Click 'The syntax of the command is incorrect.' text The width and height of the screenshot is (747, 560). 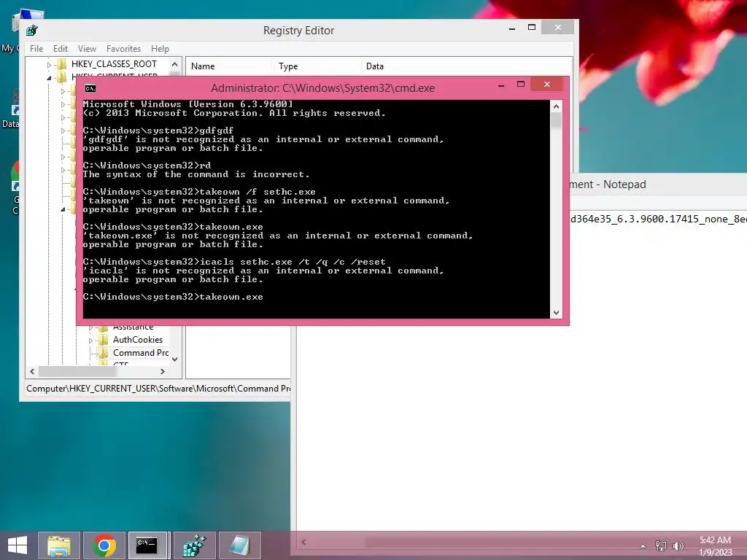pyautogui.click(x=196, y=174)
